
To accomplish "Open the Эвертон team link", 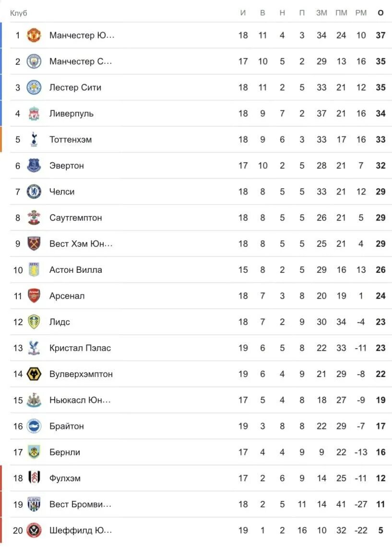I will pyautogui.click(x=67, y=166).
